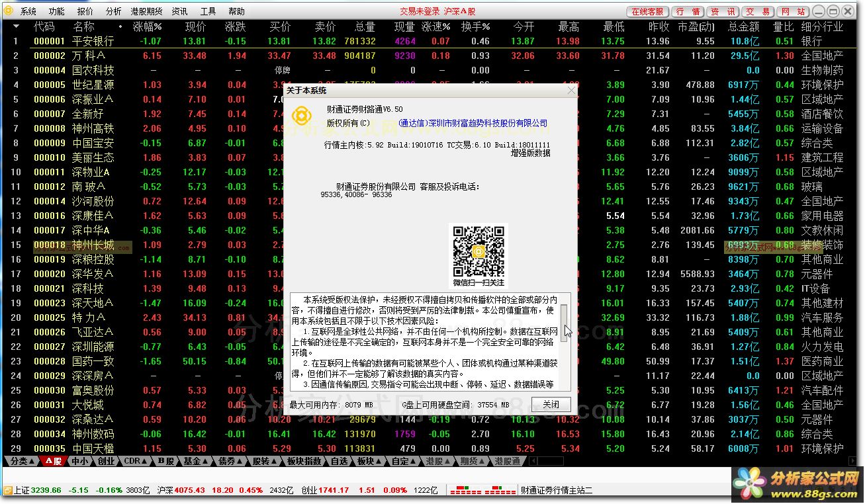The height and width of the screenshot is (504, 865).
Task: Open the 资讯 menu
Action: 179,11
